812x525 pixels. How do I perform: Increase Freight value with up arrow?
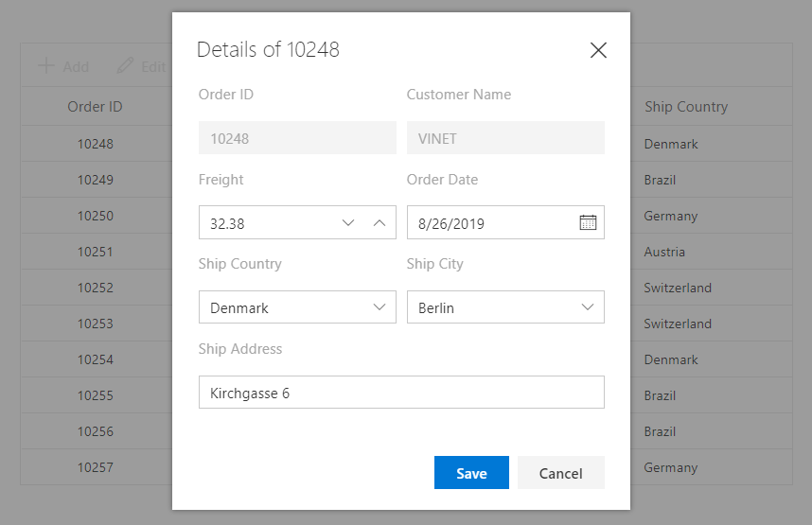(x=380, y=222)
